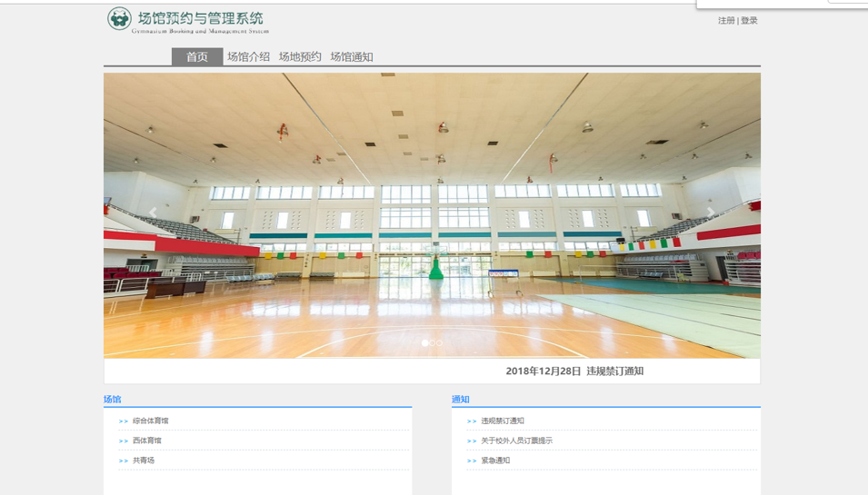
Task: Open the 综合体育馆 venue link
Action: [151, 421]
